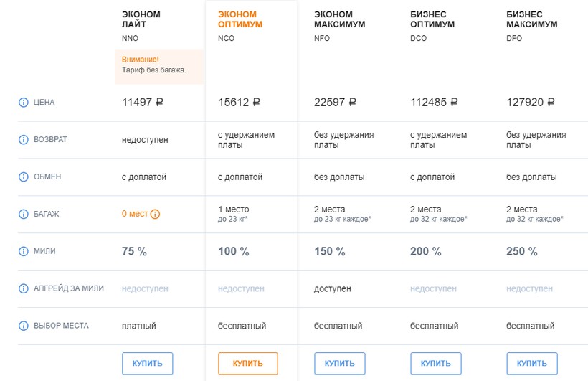Click the 15612 ₽ price

238,103
